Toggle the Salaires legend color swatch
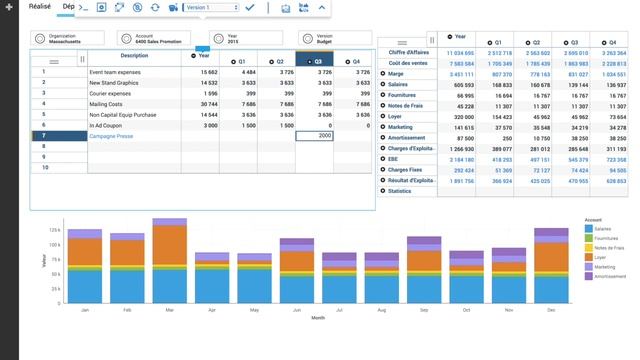This screenshot has width=640, height=360. (589, 229)
